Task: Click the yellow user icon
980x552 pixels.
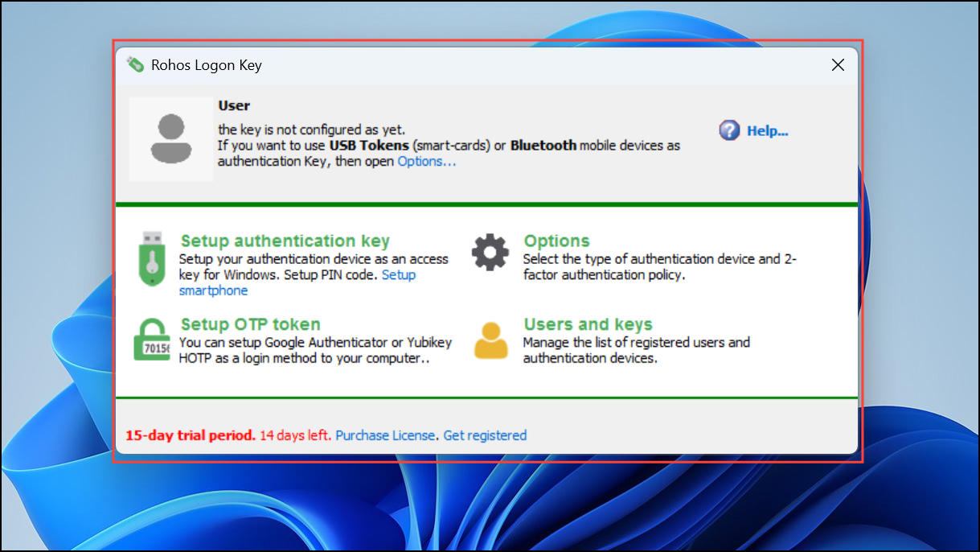Action: [490, 340]
